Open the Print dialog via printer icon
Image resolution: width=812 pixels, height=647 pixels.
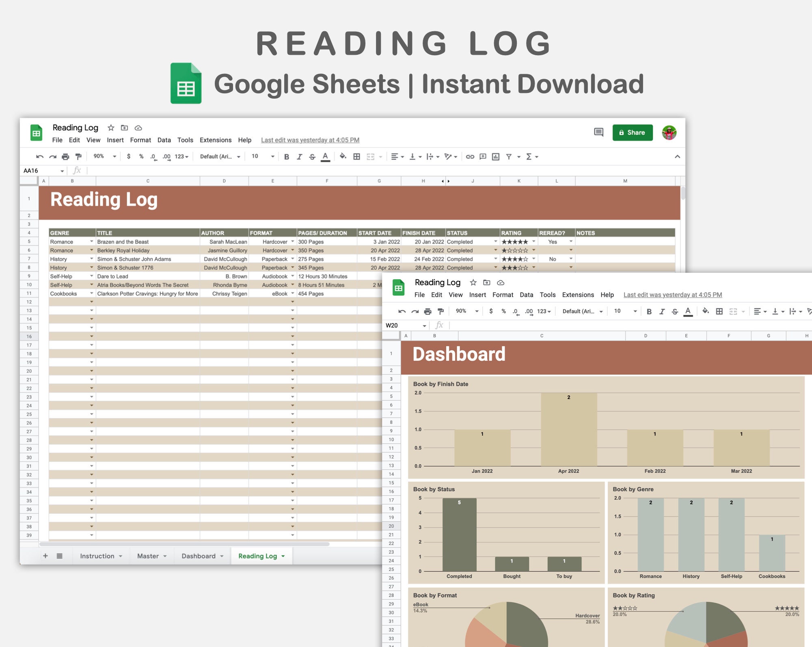click(65, 156)
